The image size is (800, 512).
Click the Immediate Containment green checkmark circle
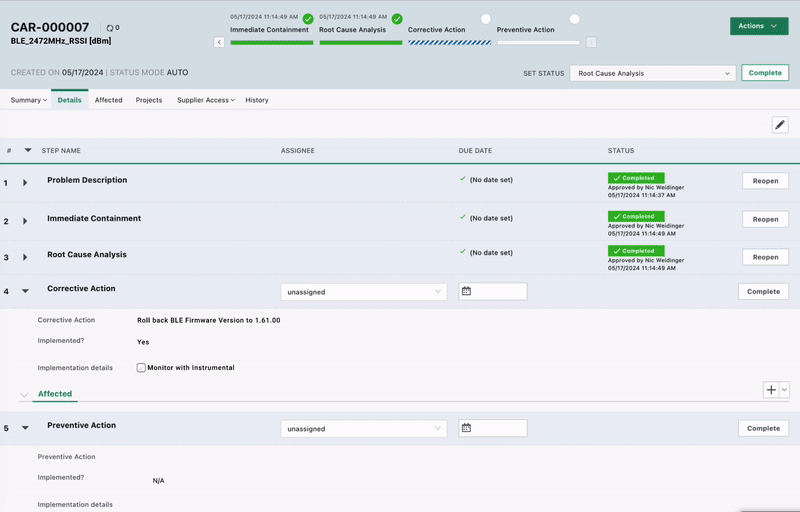(x=308, y=19)
